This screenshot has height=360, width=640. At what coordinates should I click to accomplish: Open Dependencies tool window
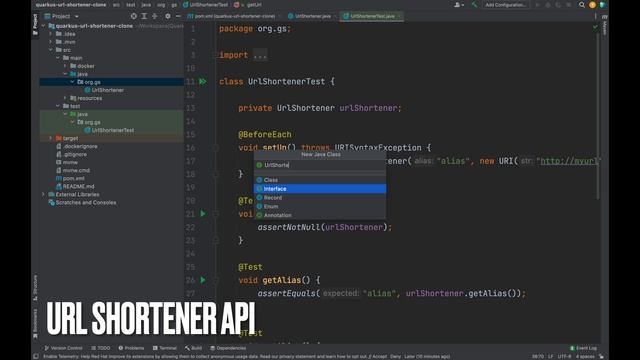click(228, 348)
